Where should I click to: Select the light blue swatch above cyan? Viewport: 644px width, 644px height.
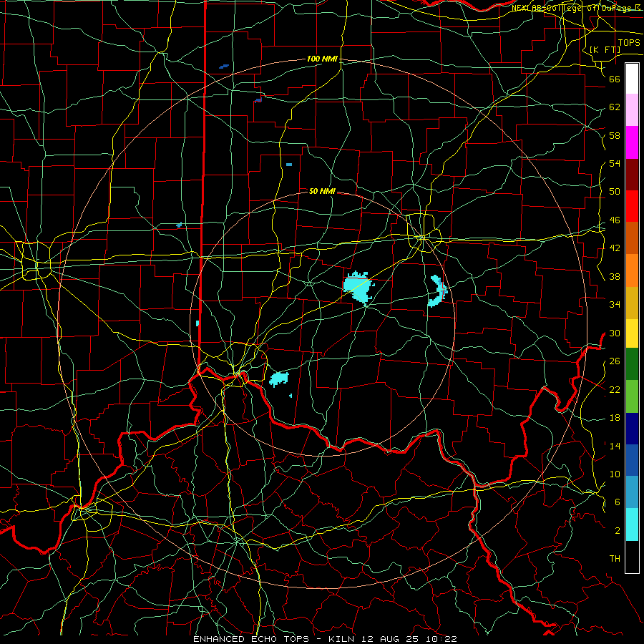point(632,492)
